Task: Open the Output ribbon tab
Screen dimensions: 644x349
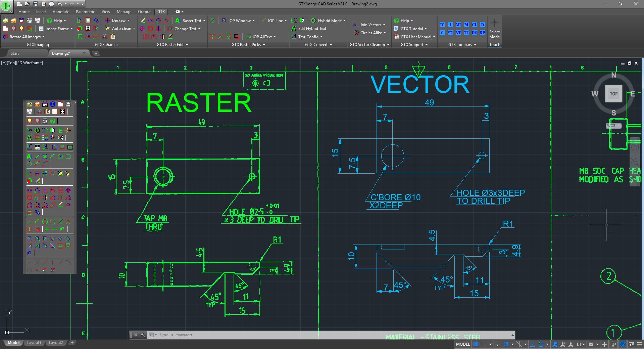Action: [144, 12]
